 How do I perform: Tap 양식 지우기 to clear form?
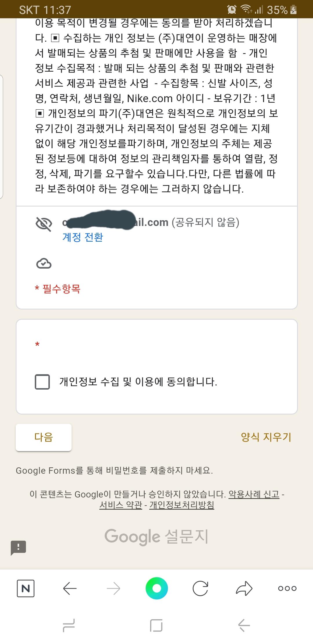266,437
